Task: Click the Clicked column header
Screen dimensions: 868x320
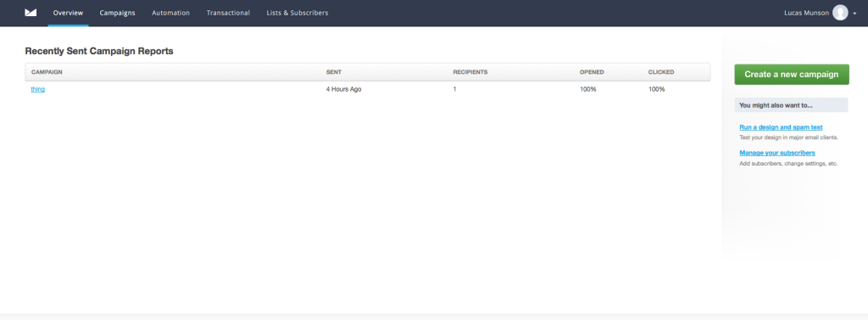Action: [661, 72]
